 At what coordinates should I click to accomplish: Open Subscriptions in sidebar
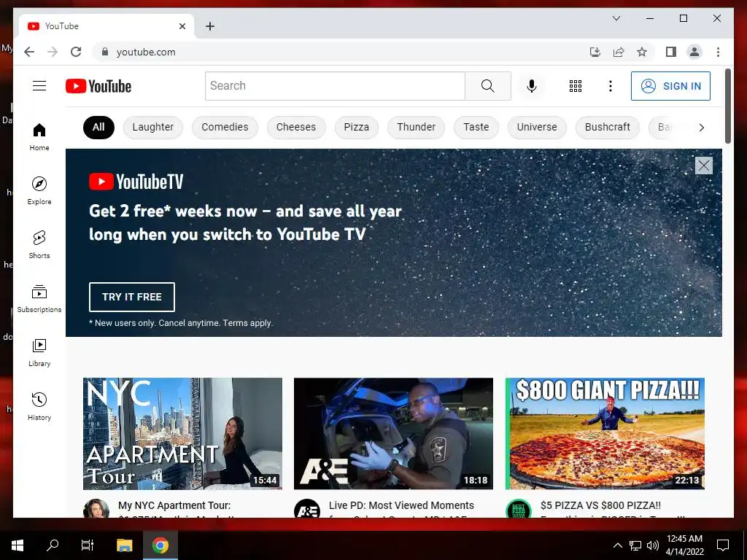pos(39,298)
